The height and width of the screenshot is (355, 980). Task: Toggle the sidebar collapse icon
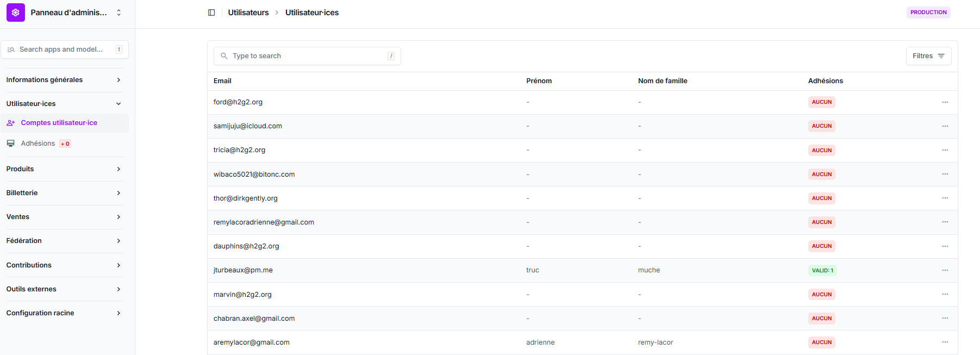pos(211,13)
